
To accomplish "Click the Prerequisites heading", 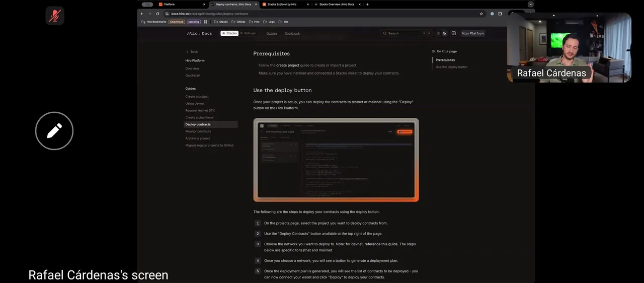I will pos(272,53).
